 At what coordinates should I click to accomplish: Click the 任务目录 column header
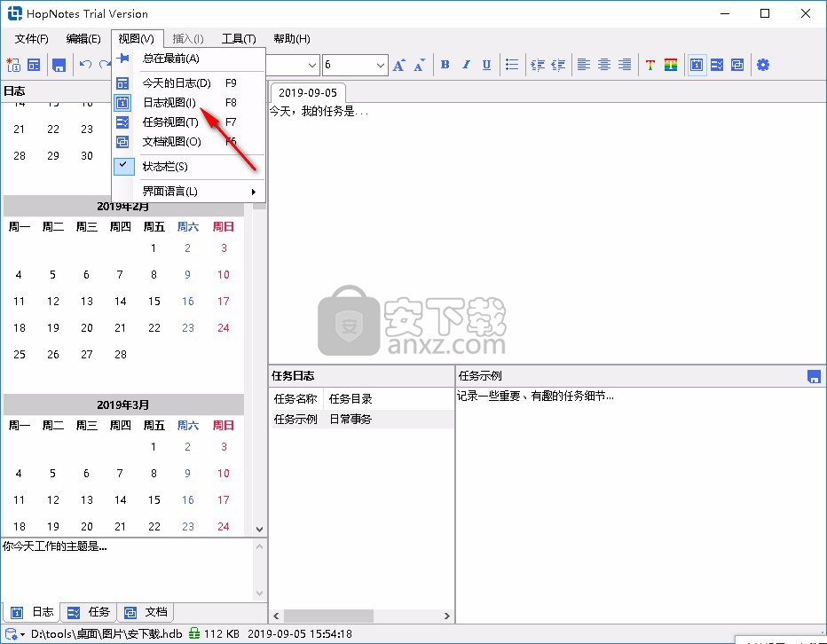point(350,399)
